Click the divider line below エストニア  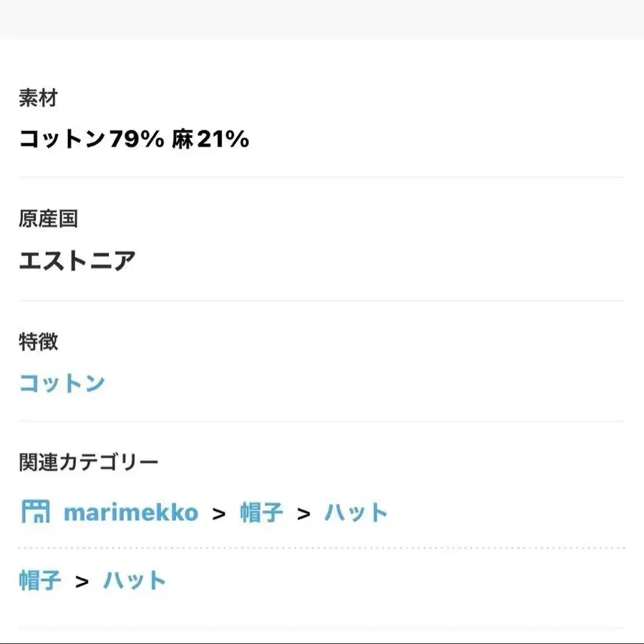[x=321, y=301]
